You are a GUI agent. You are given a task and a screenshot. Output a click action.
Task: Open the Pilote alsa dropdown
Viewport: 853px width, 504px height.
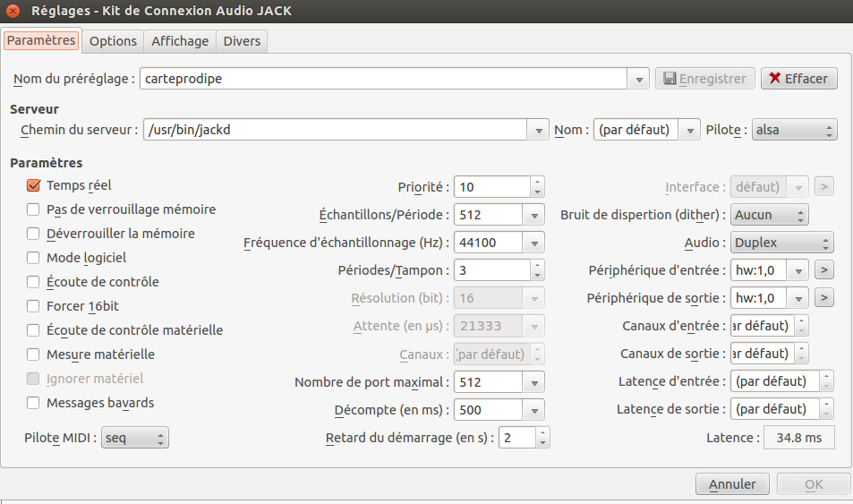794,130
